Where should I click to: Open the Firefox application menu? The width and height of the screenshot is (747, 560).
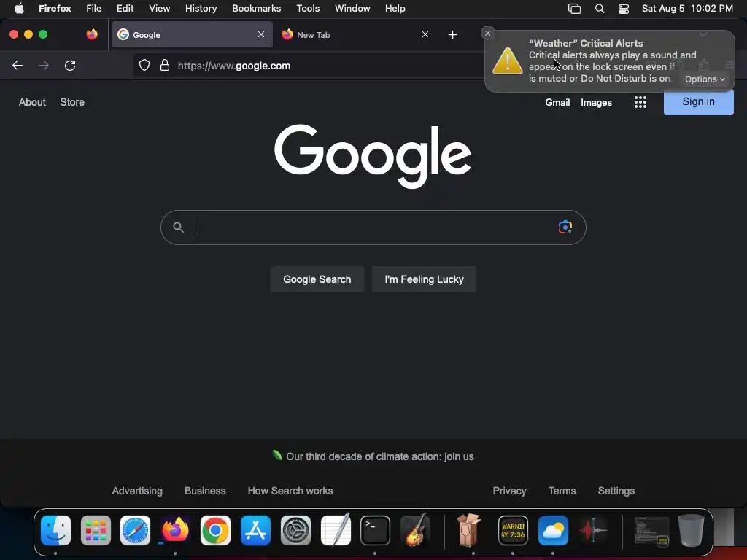(55, 8)
